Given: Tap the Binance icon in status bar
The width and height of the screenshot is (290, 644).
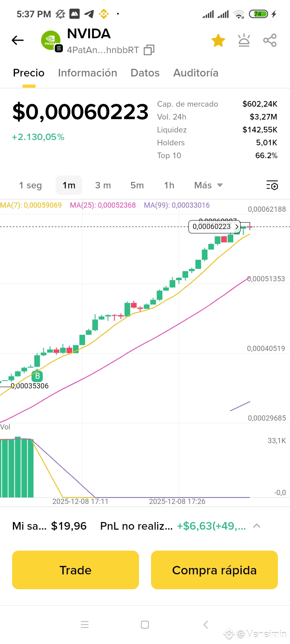Looking at the screenshot, I should coord(104,14).
